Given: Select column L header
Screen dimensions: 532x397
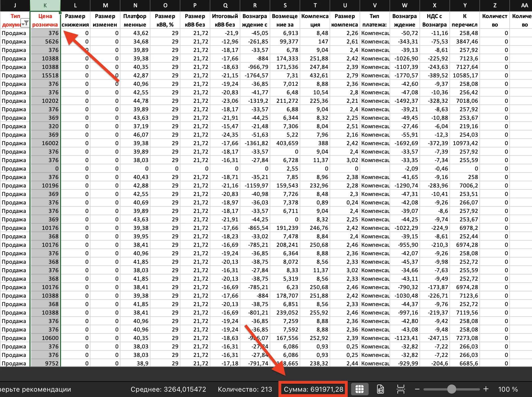Looking at the screenshot, I should 75,5.
